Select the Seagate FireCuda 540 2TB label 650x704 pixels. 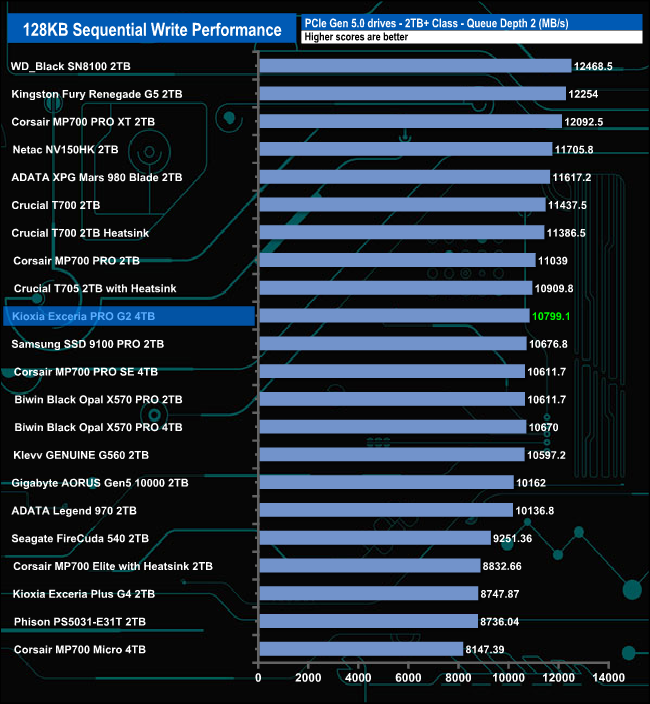click(80, 539)
